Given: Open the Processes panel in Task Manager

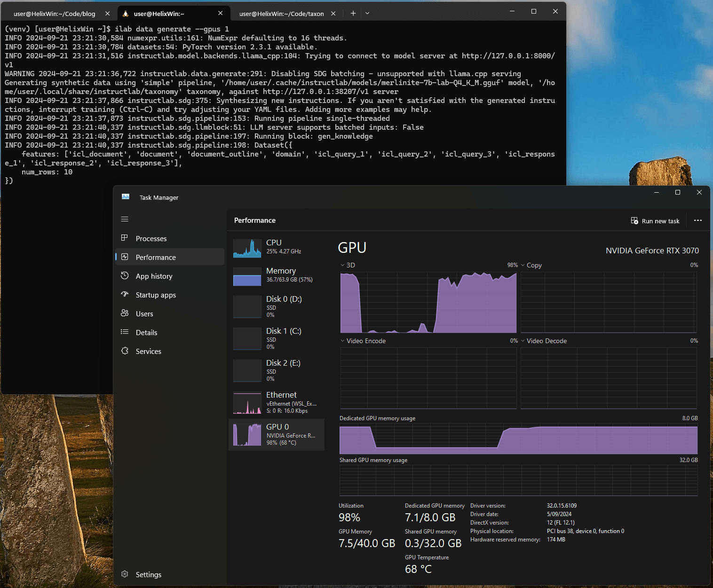Looking at the screenshot, I should pyautogui.click(x=151, y=238).
